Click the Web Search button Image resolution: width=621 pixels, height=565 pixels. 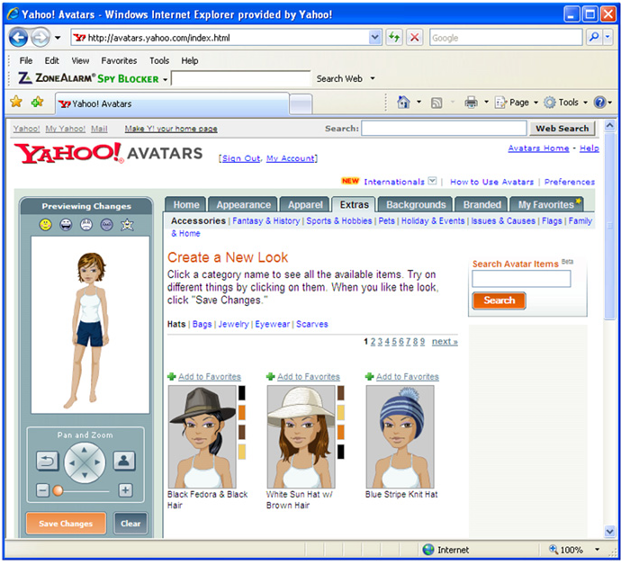coord(562,128)
